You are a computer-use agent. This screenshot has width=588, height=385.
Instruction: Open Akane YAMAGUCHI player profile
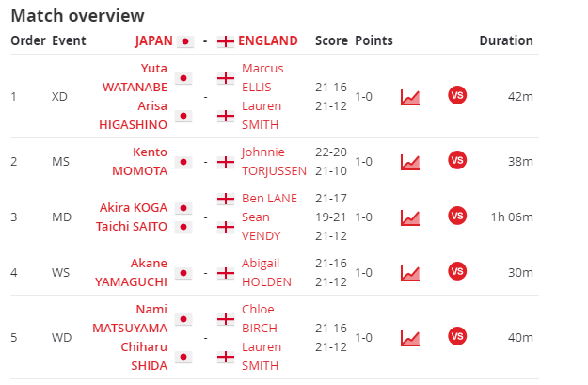click(131, 272)
